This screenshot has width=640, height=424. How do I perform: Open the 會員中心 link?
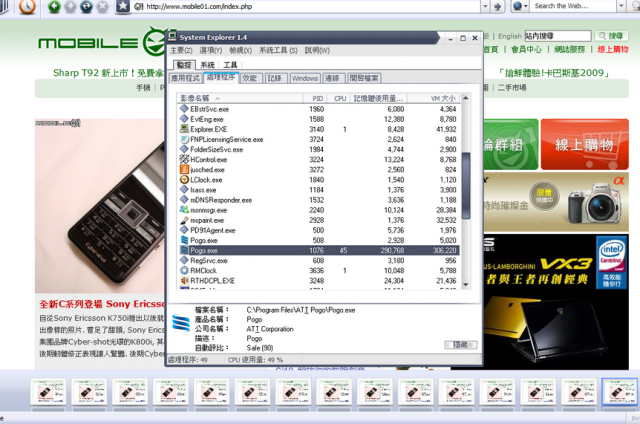(x=526, y=49)
